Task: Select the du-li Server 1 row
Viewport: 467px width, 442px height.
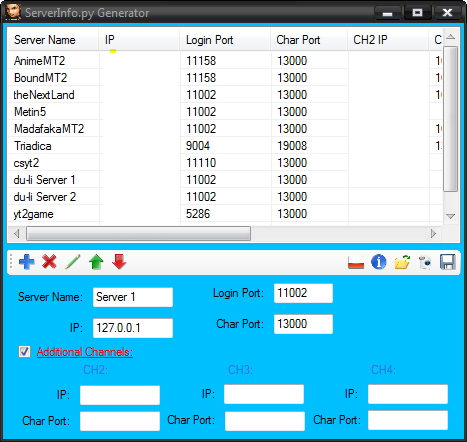Action: (225, 180)
